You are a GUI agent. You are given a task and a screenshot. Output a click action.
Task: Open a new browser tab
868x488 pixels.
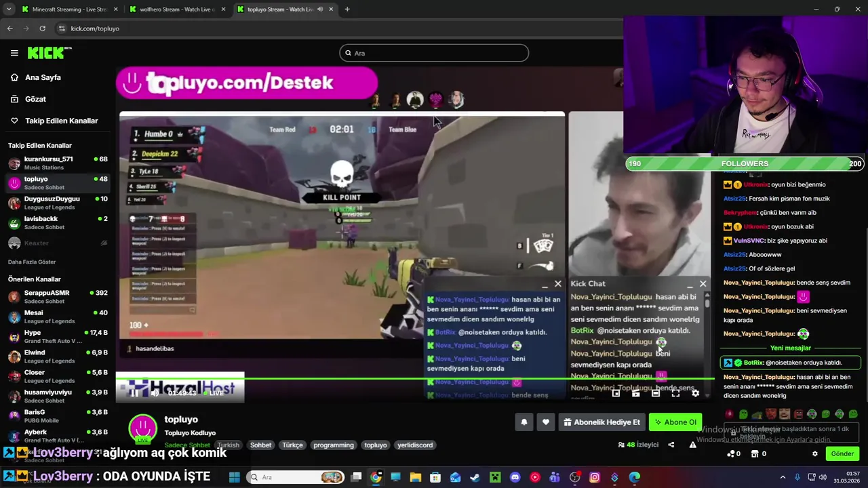347,9
